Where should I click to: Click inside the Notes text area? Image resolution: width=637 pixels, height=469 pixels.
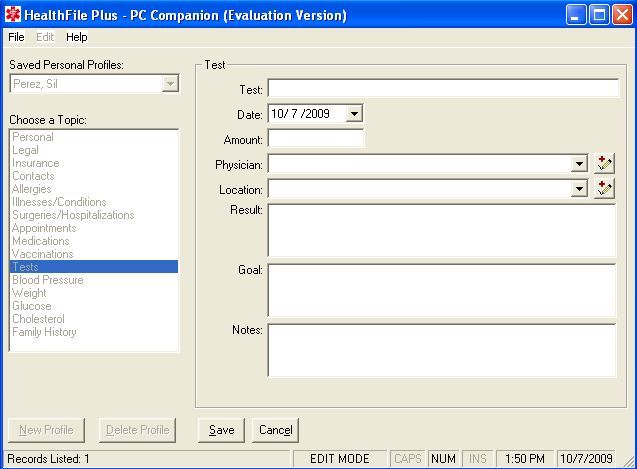(x=442, y=350)
